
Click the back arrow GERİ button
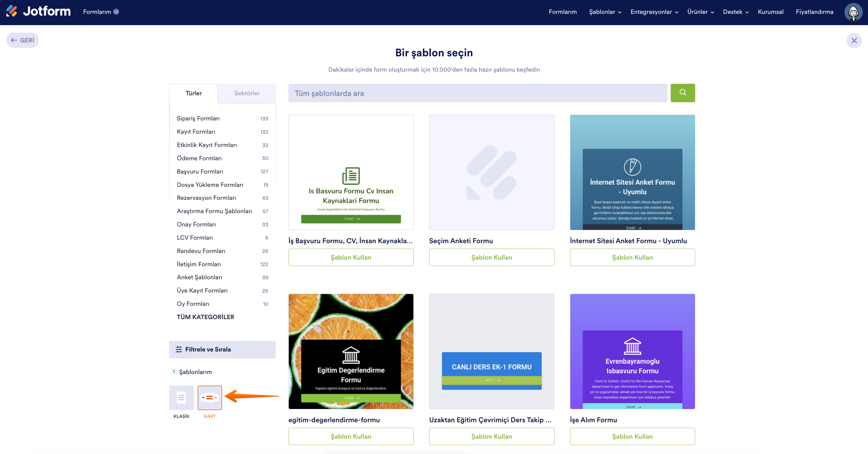tap(22, 40)
